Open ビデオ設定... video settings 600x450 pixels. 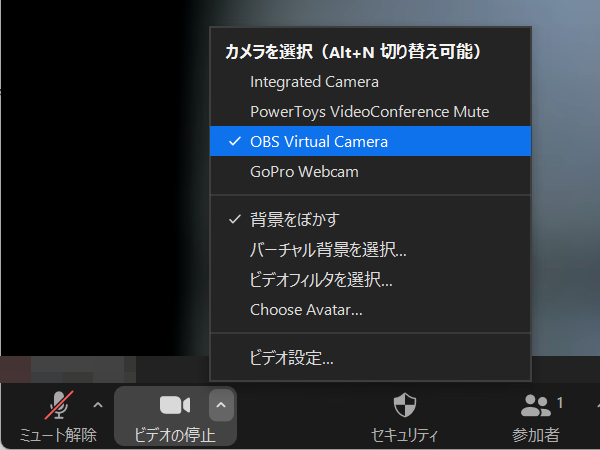tap(370, 358)
